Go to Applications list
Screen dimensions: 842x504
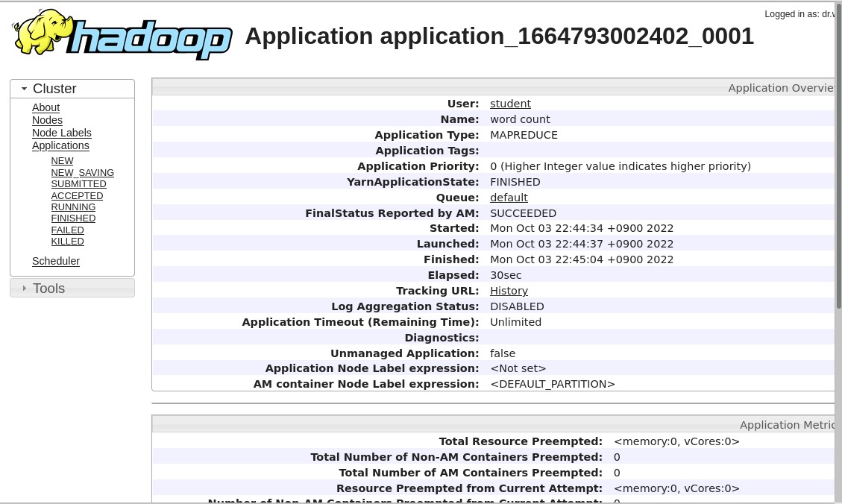60,145
